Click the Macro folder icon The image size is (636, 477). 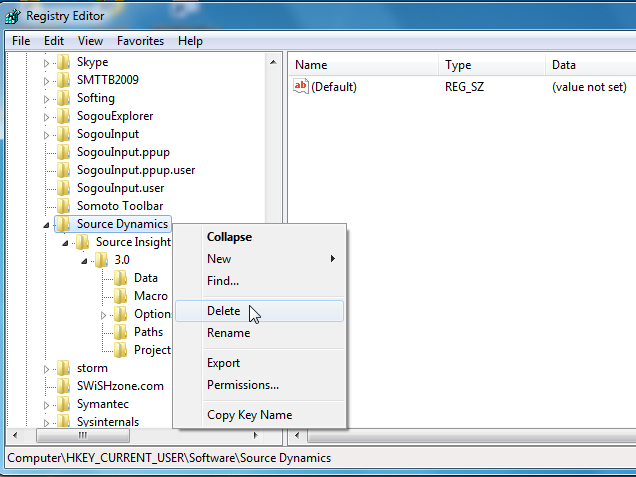point(120,296)
